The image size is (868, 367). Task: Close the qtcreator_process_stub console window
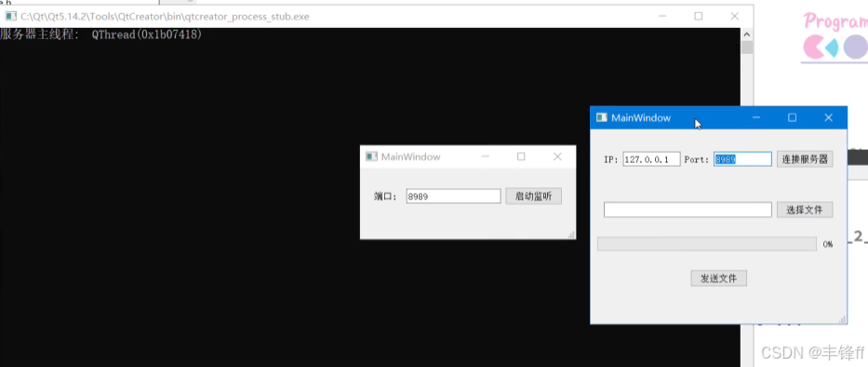(x=735, y=16)
